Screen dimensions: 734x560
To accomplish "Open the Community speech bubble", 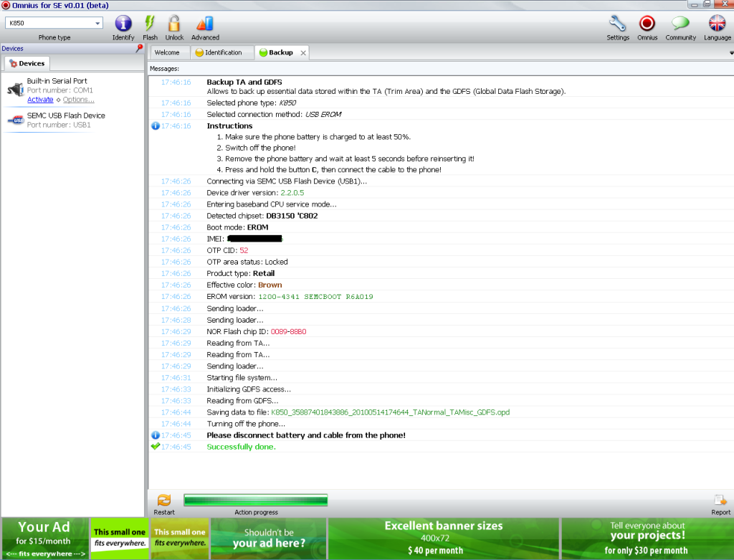I will [x=680, y=23].
